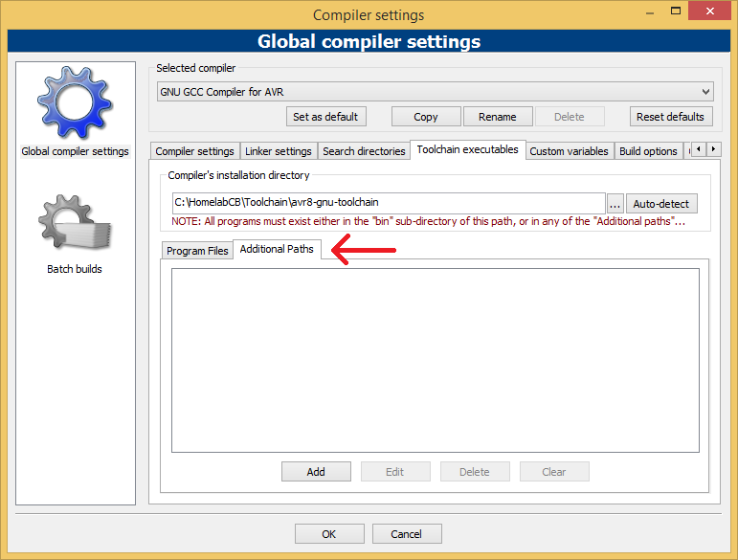
Task: Click Reset defaults button
Action: [x=671, y=117]
